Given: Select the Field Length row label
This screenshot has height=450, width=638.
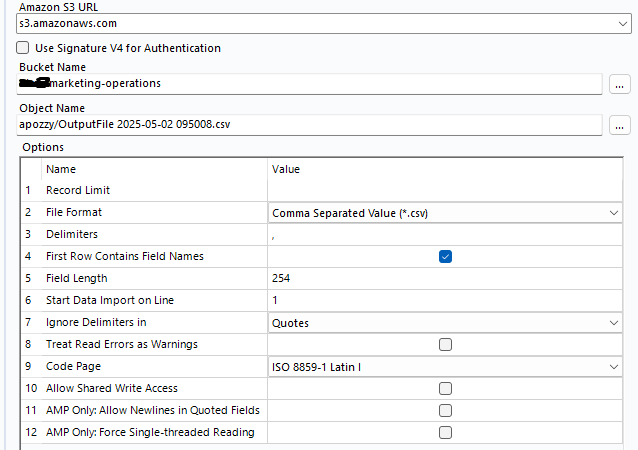Looking at the screenshot, I should click(76, 278).
